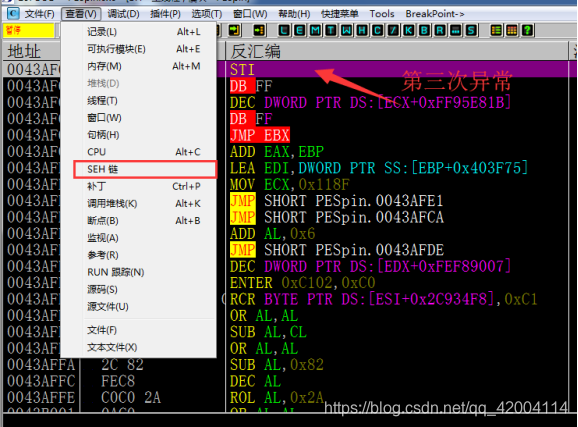Screen dimensions: 578x427
Task: Select address 0043AFFC row
Action: (x=41, y=381)
